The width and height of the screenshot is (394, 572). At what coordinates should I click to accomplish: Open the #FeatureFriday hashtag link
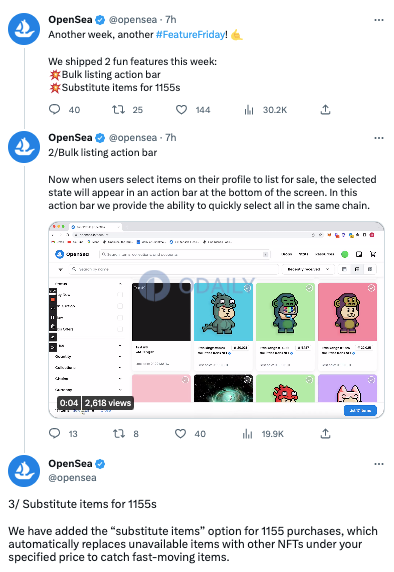pos(190,35)
